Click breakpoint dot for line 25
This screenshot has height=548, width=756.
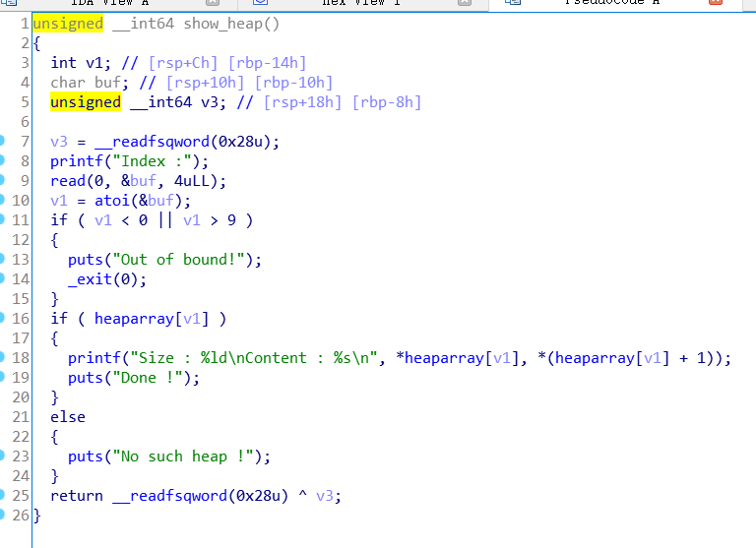click(x=5, y=496)
